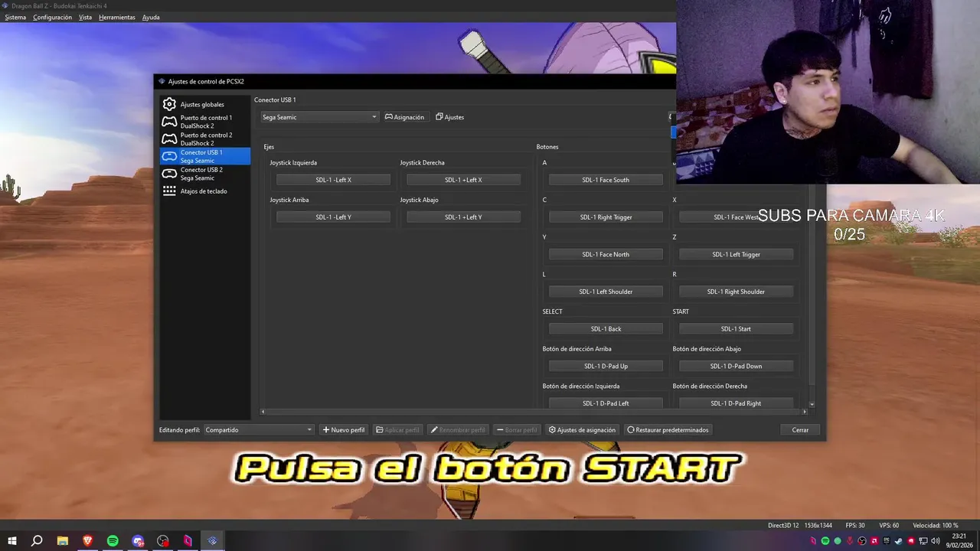Rebind button Z SDL-1 Left Trigger
Screen dimensions: 980x551
(x=736, y=254)
